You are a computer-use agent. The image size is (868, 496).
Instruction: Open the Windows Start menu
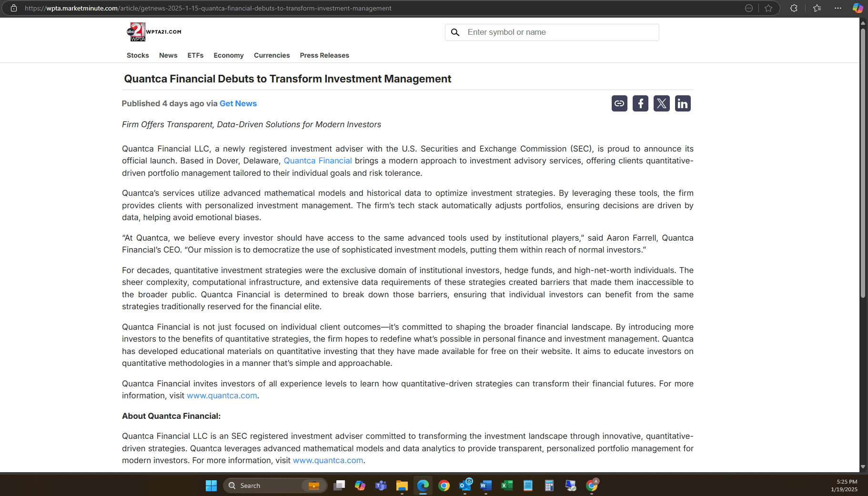[x=211, y=486]
